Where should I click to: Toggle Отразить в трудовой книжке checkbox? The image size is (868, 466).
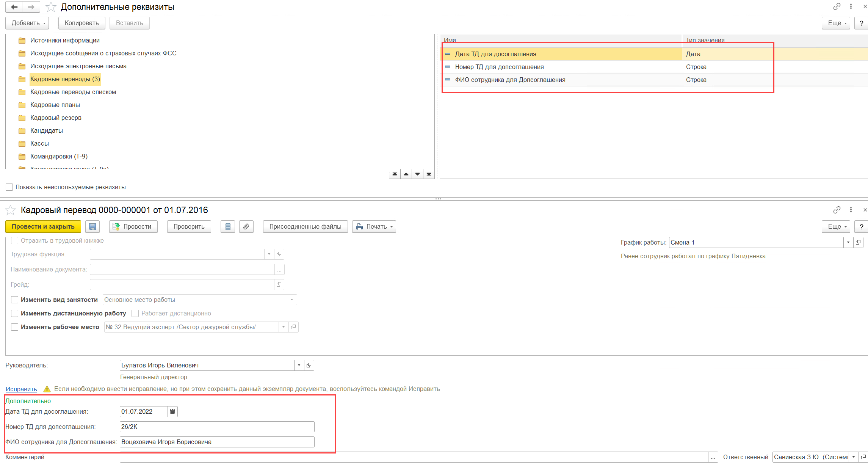click(15, 240)
